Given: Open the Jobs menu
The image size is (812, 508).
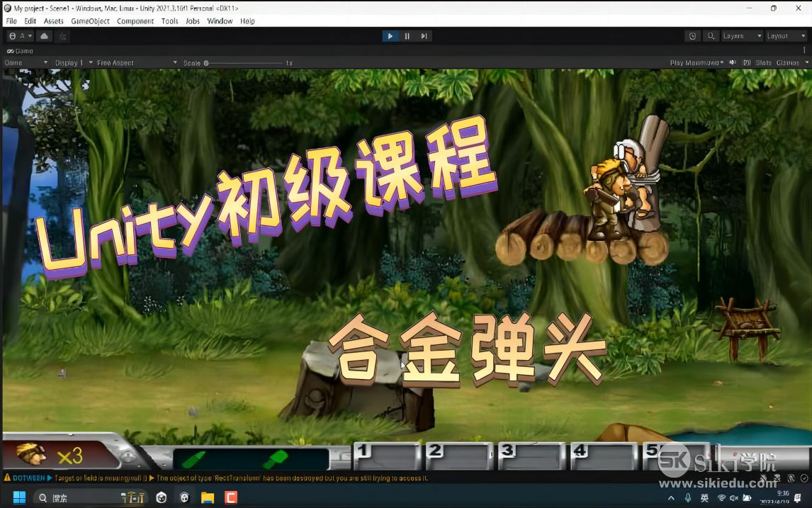Looking at the screenshot, I should click(193, 21).
